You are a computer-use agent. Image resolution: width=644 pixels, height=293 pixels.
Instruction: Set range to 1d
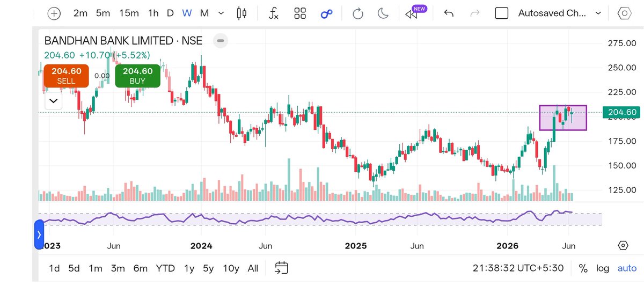click(54, 268)
